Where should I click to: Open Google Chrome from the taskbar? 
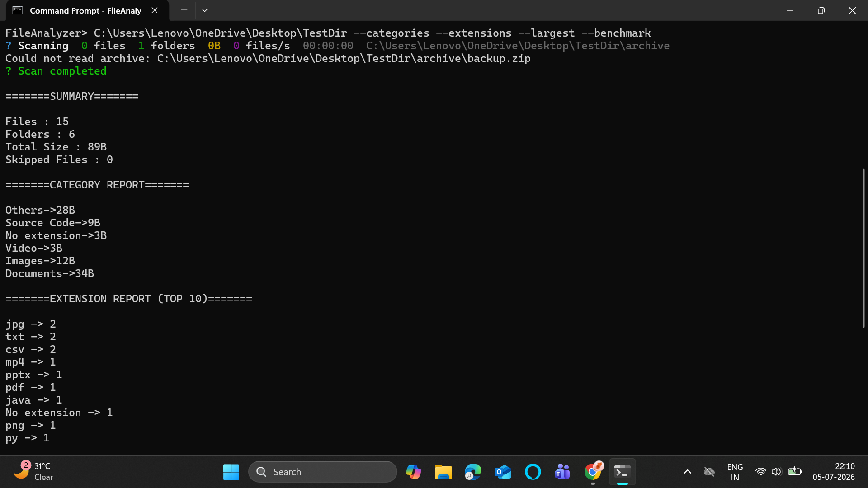point(593,472)
